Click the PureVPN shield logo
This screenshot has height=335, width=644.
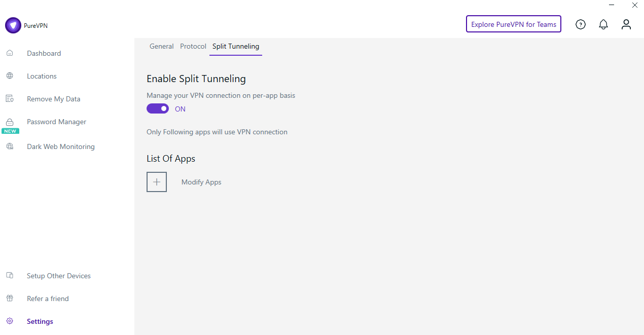[13, 25]
